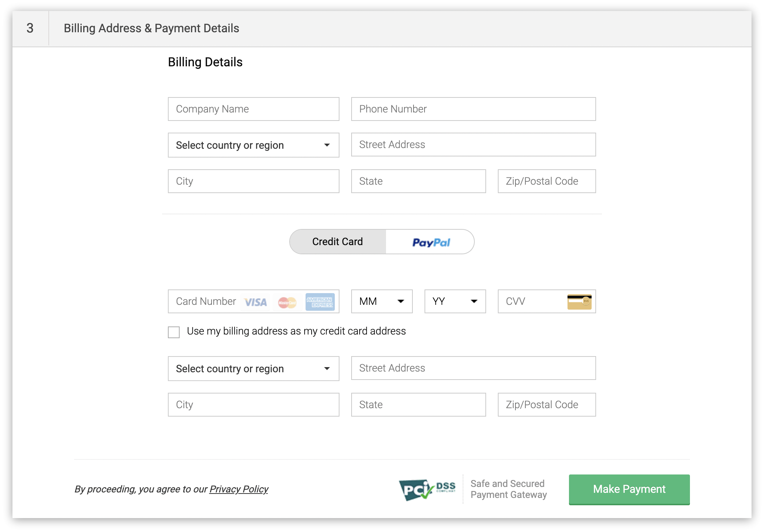Focus the billing Street Address field
This screenshot has width=764, height=532.
pos(474,144)
